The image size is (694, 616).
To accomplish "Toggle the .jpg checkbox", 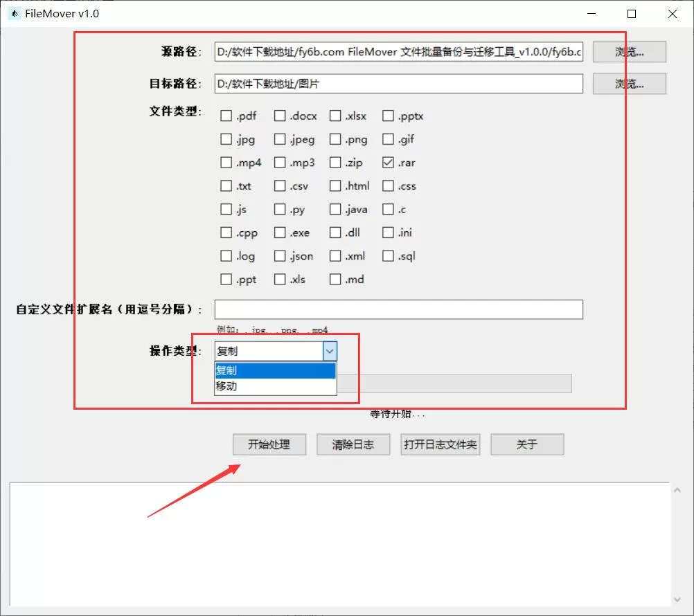I will [226, 139].
